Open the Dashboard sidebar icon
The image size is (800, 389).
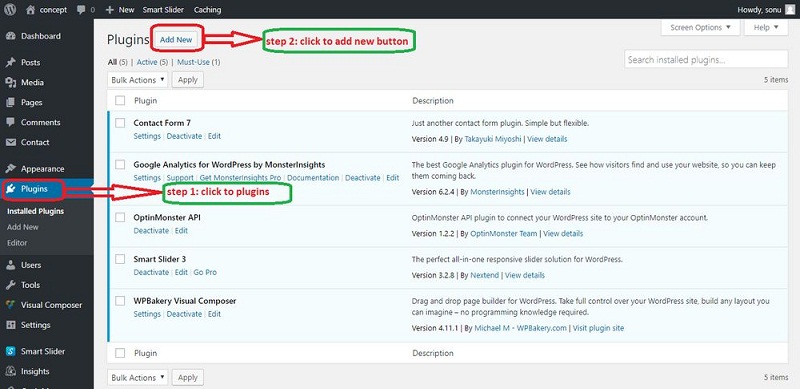pos(10,36)
